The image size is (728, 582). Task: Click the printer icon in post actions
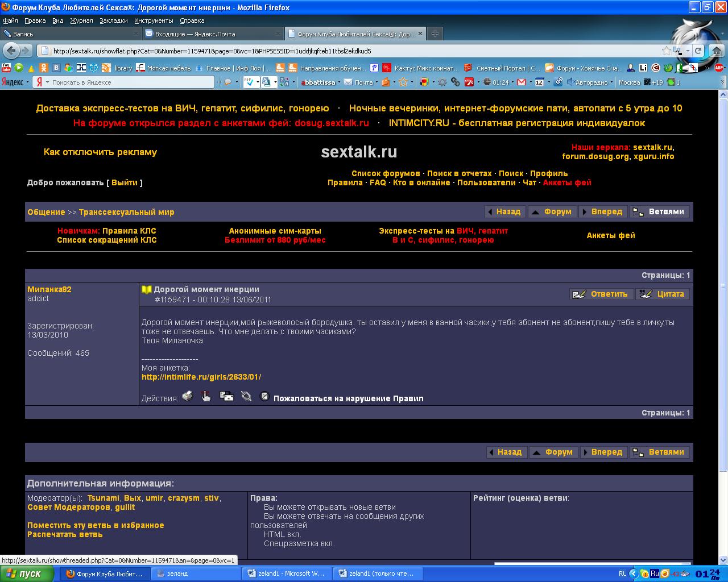188,396
